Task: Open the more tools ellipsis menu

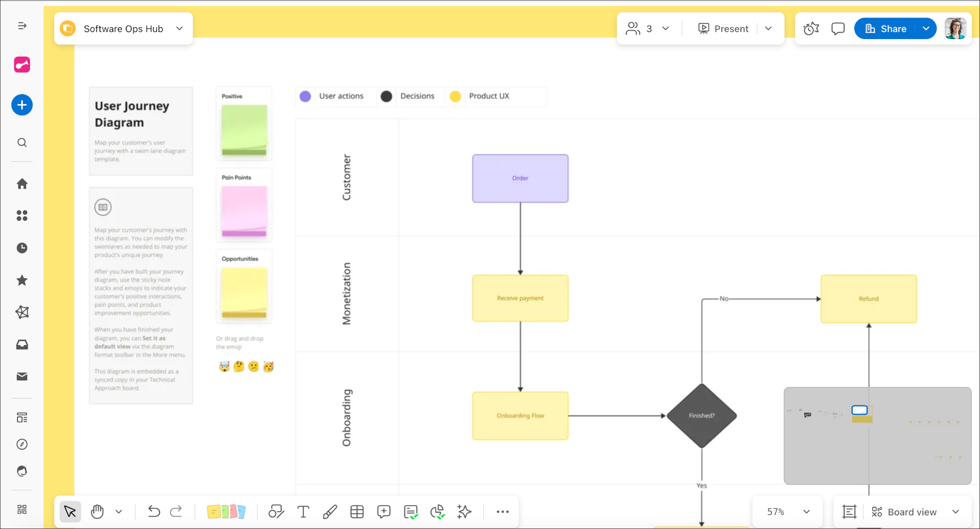Action: pyautogui.click(x=503, y=512)
